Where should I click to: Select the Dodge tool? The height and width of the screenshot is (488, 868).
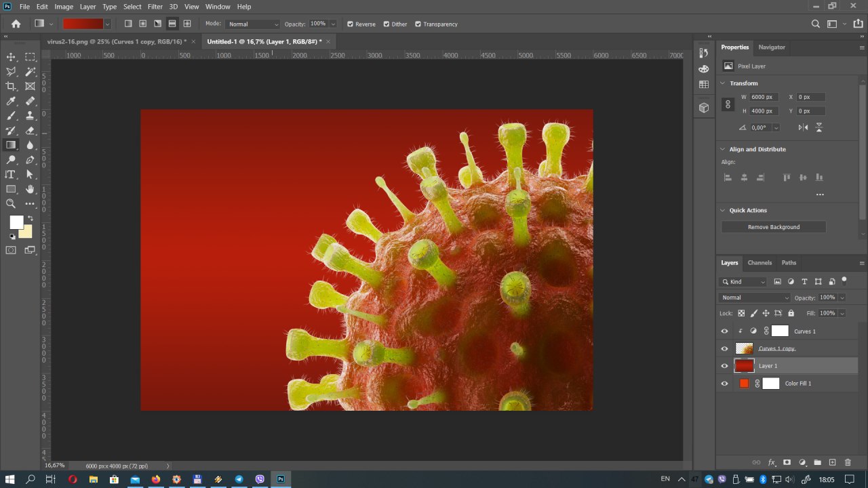(x=11, y=160)
